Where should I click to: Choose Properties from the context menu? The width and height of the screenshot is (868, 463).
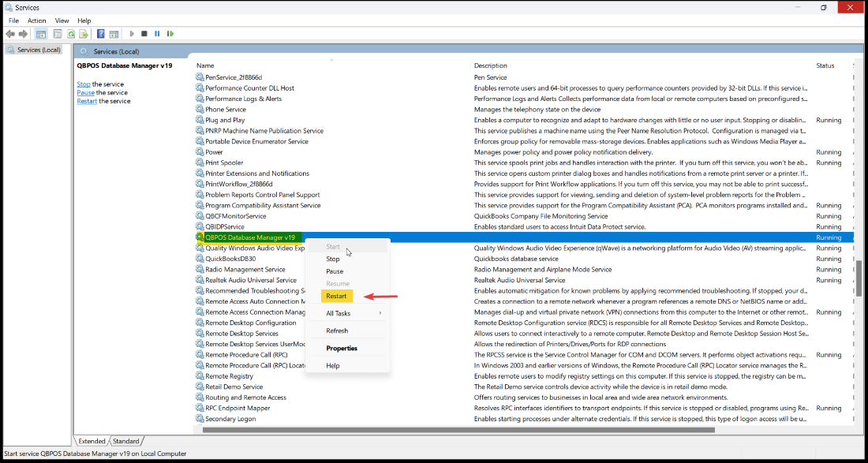point(342,348)
